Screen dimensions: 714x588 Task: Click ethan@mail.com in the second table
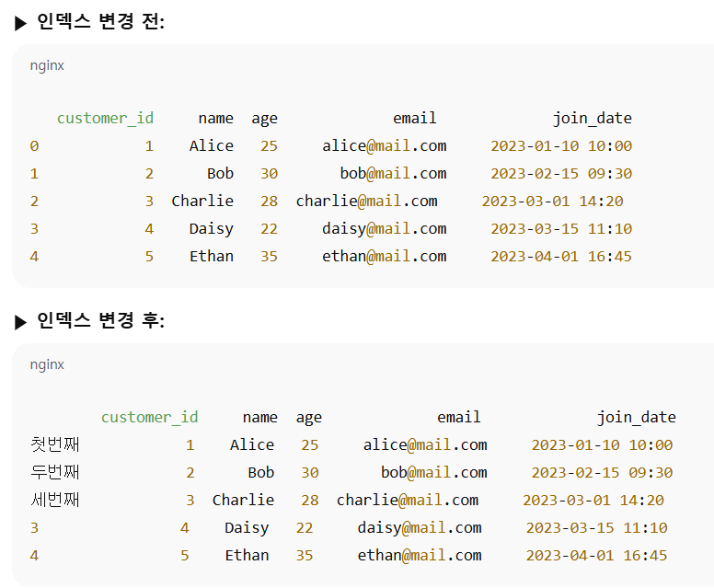click(420, 555)
